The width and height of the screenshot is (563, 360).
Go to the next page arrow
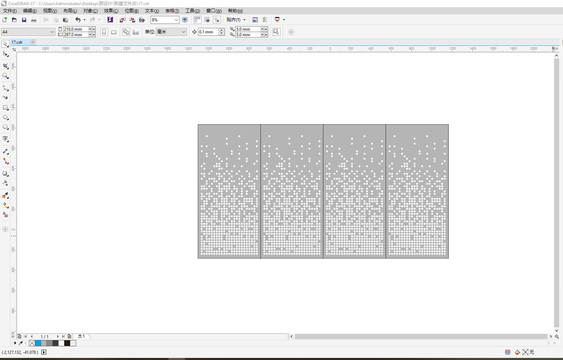57,336
